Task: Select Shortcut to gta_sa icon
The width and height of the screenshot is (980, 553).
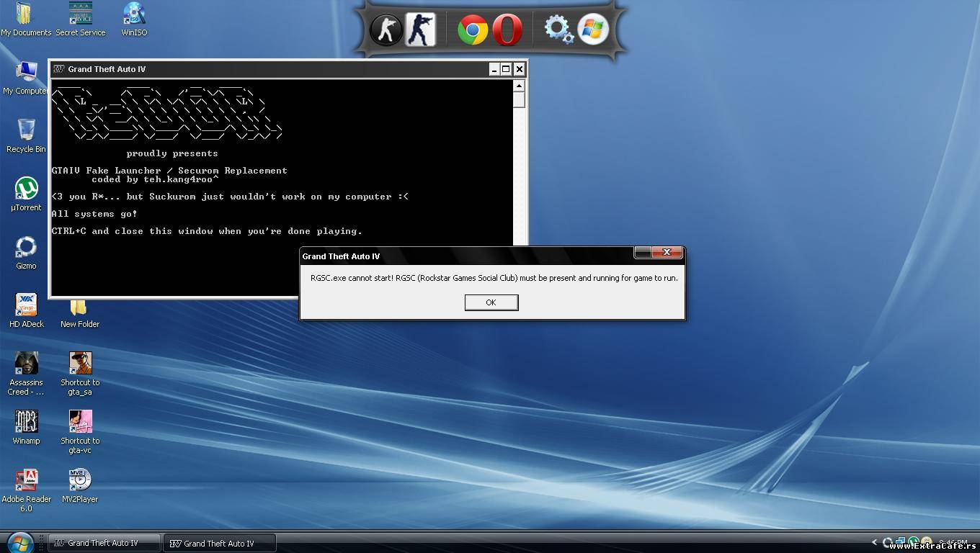Action: point(80,374)
